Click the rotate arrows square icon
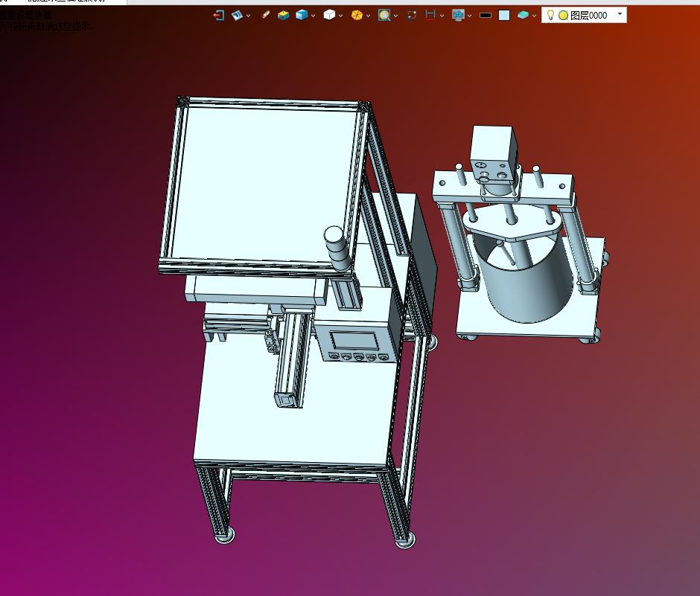Viewport: 700px width, 596px height. pyautogui.click(x=412, y=15)
